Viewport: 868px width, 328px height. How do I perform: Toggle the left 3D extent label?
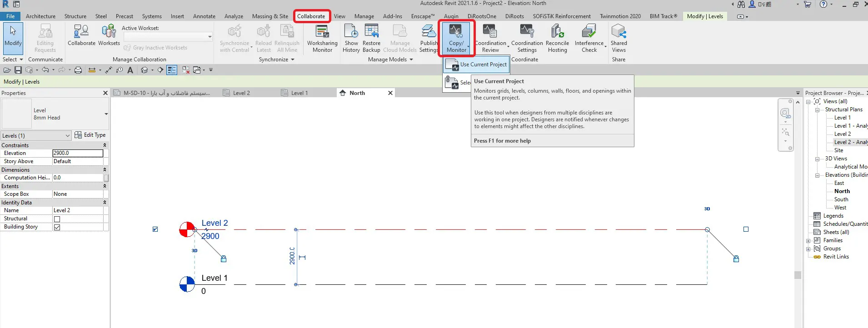coord(195,251)
